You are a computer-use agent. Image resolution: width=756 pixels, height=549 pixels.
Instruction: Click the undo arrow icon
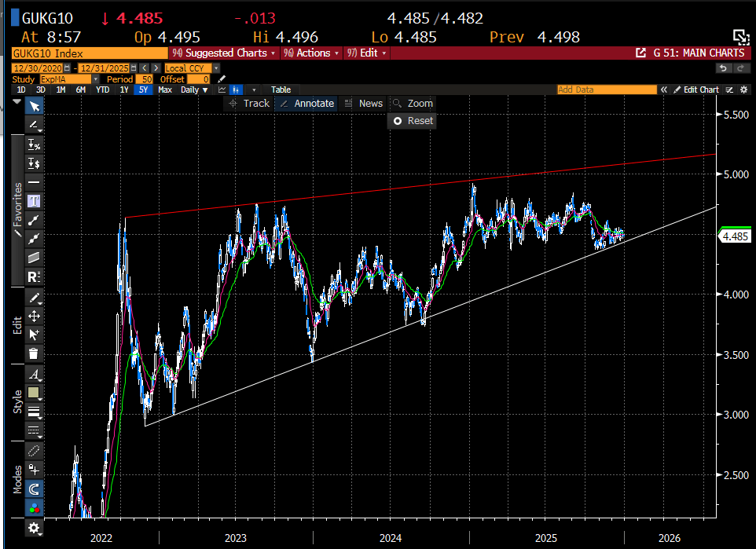click(724, 68)
